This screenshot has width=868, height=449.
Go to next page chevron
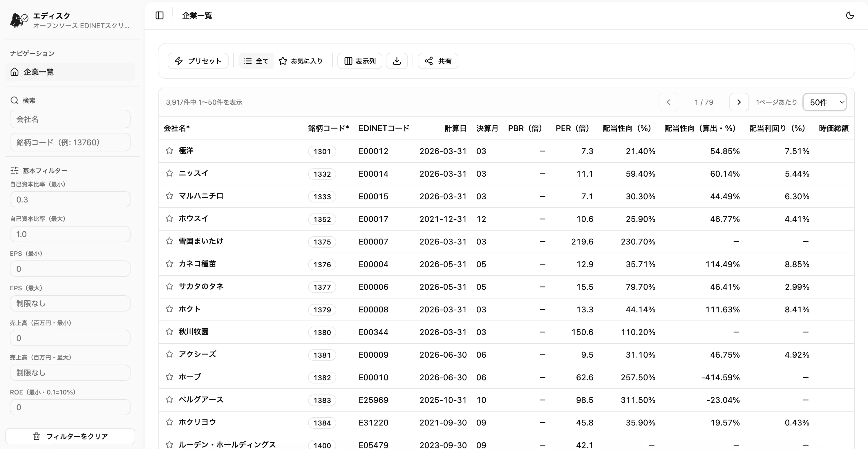tap(739, 102)
